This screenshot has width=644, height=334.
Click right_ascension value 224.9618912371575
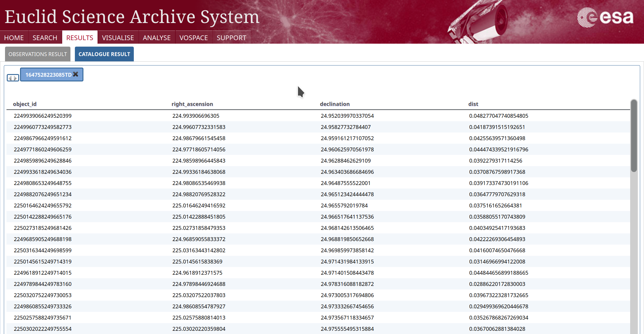(x=197, y=273)
